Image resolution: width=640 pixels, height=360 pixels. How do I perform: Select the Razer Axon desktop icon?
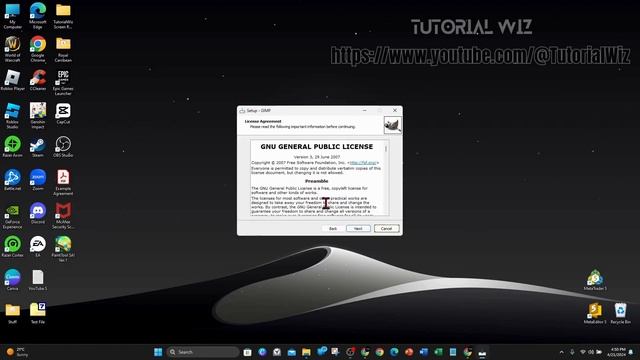13,147
